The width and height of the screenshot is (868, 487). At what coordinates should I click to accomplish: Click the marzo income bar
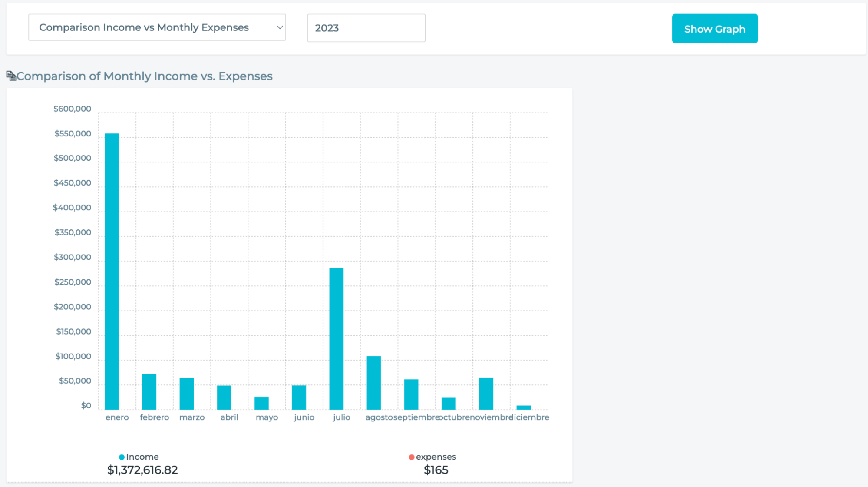tap(187, 394)
